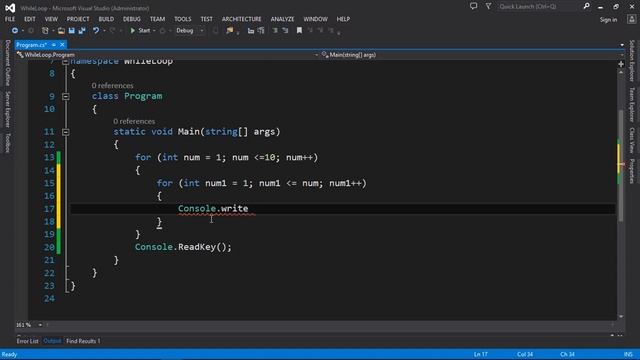Open the WhileLoop.Program type dropdown

coord(167,55)
